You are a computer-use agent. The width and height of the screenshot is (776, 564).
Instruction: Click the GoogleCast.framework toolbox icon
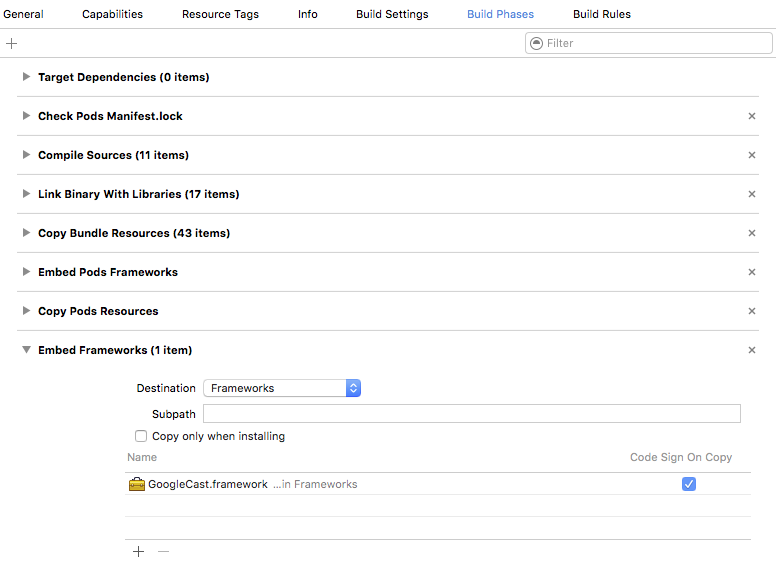click(x=137, y=484)
